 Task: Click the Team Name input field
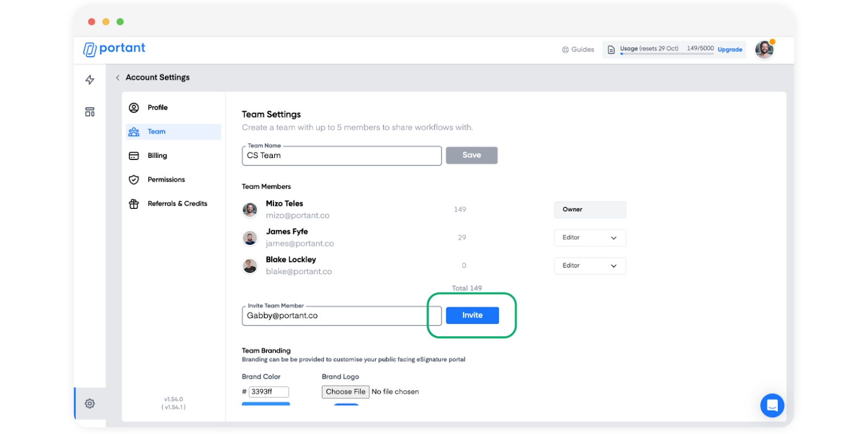coord(341,156)
